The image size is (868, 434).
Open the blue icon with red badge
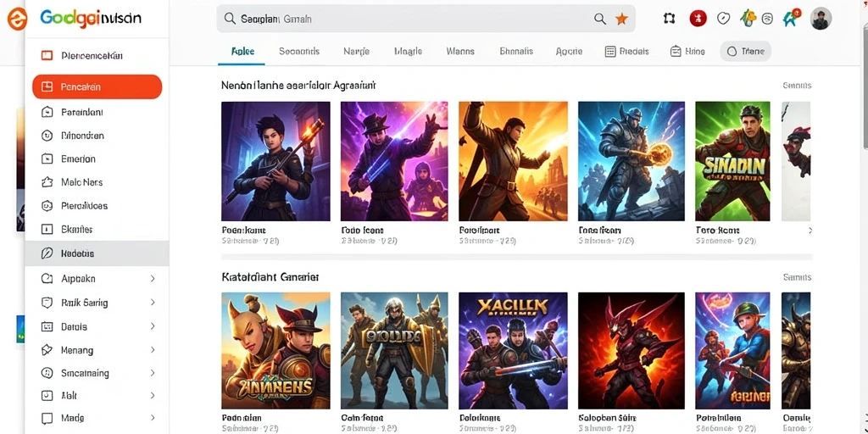tap(791, 19)
